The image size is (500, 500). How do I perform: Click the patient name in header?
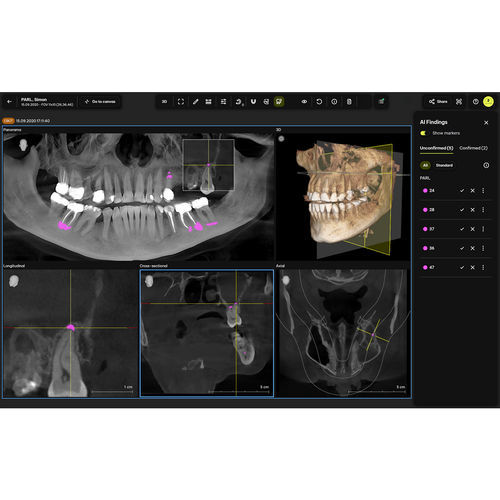click(34, 99)
